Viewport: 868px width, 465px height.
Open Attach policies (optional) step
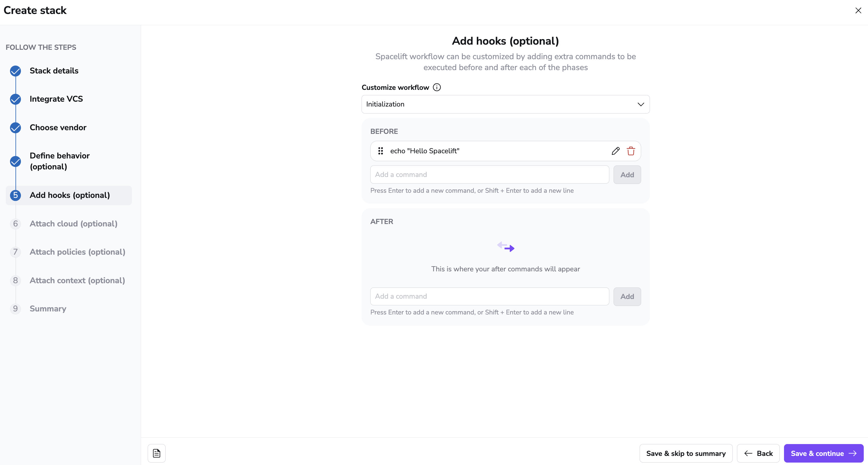coord(77,252)
